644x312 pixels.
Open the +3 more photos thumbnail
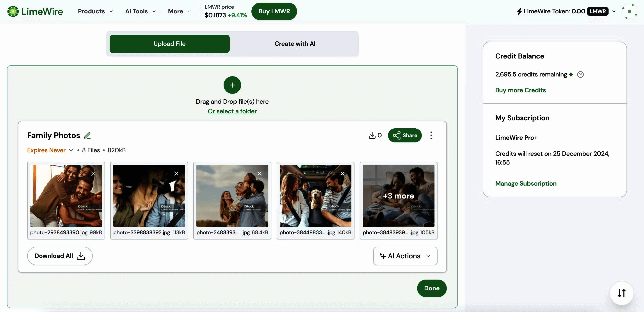click(x=398, y=196)
